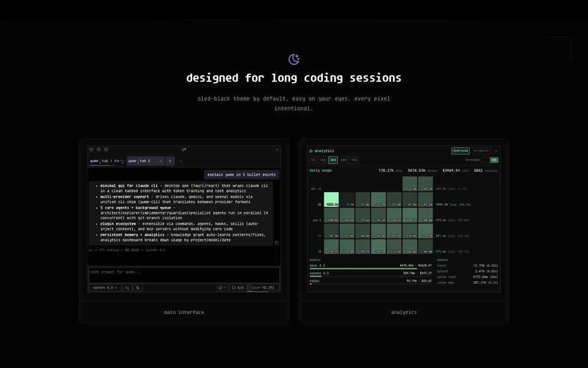Screen dimensions: 588x368
Task: Select the 30d time range
Action: [x=333, y=160]
